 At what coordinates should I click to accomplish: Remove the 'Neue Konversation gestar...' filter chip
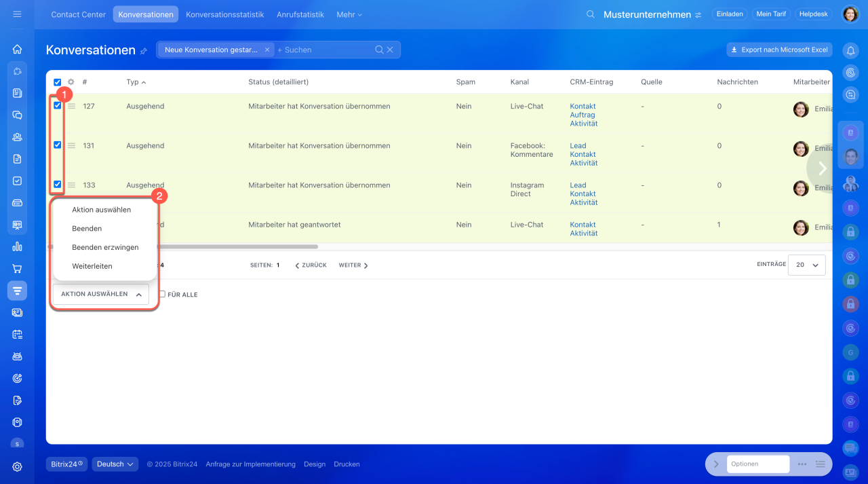[267, 50]
